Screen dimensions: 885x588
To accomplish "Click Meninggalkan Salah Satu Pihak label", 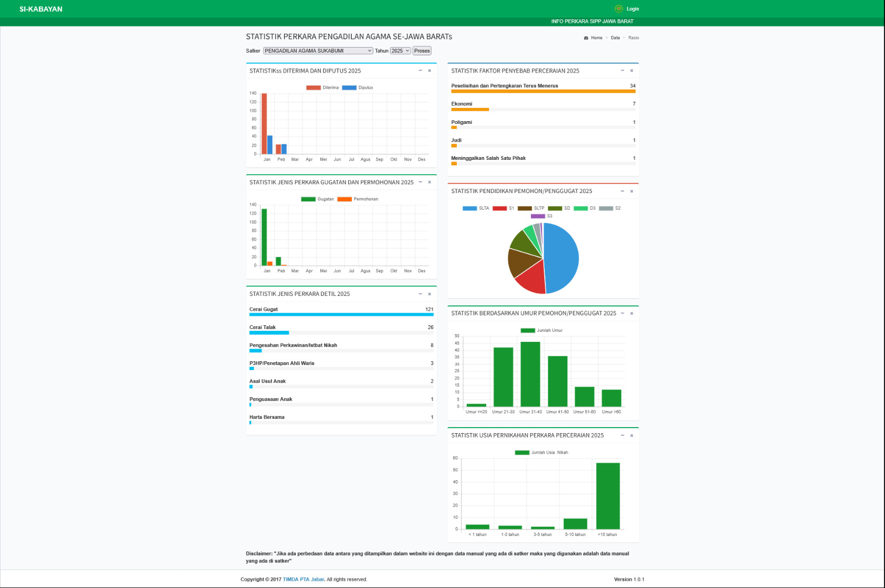I will click(x=488, y=158).
